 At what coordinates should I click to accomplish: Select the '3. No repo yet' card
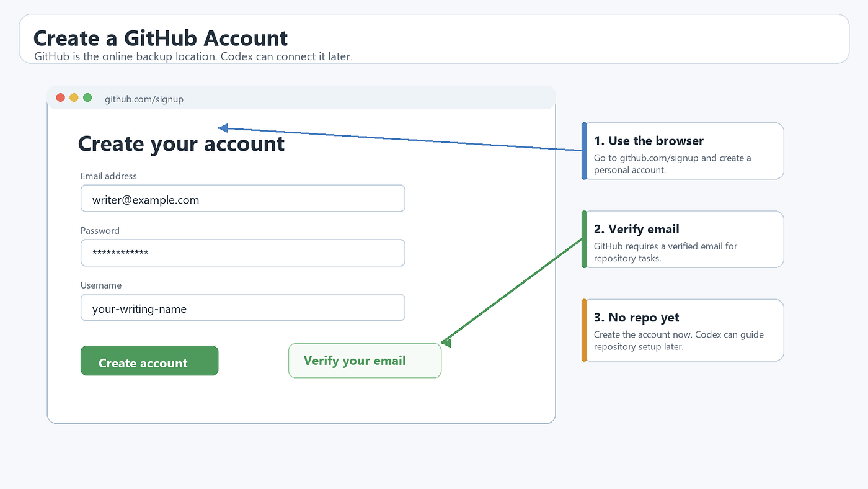[683, 330]
